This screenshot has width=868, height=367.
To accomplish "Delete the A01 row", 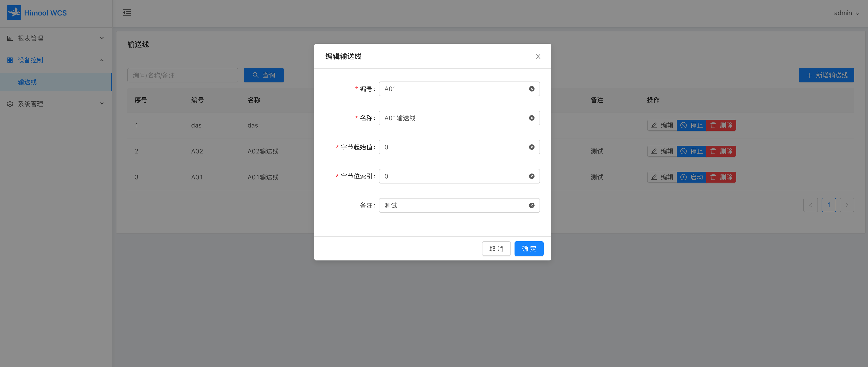I will pos(721,177).
